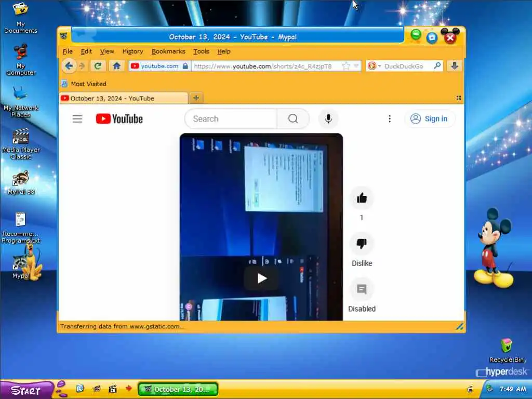Click the URL address field
The image size is (532, 399).
267,66
